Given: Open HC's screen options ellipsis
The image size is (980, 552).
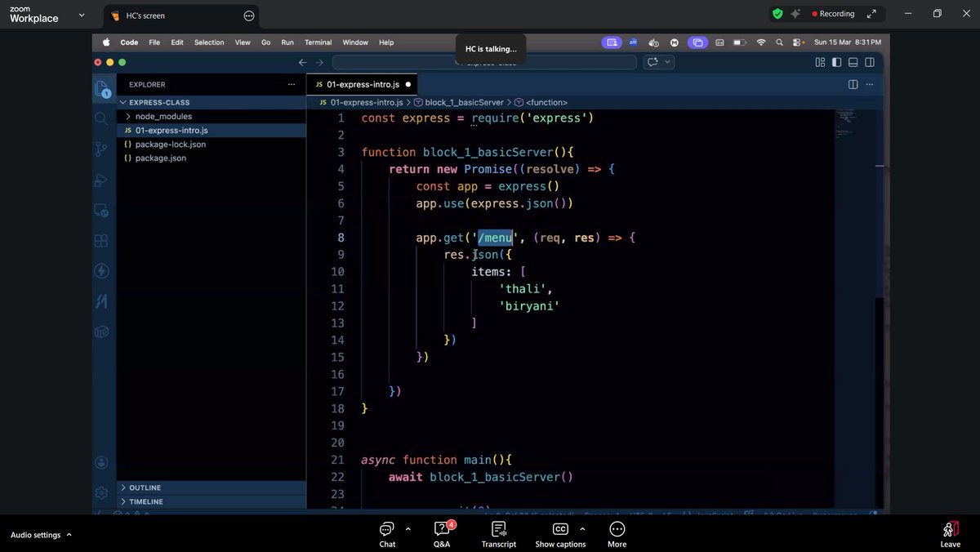Looking at the screenshot, I should tap(249, 16).
